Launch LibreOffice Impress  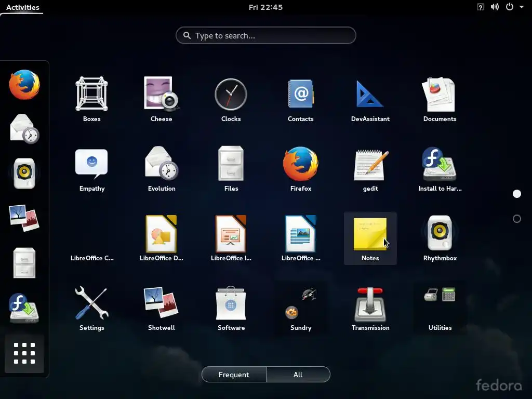pyautogui.click(x=231, y=238)
